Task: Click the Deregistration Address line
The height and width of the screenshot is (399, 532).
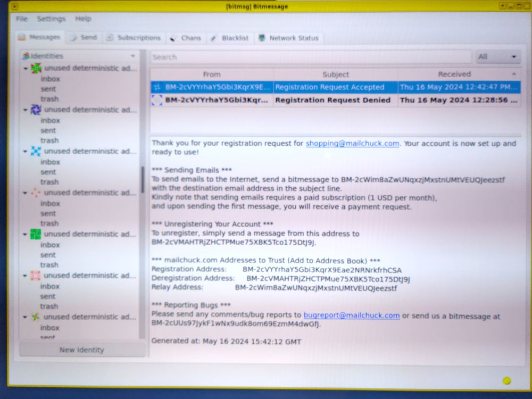Action: tap(281, 279)
